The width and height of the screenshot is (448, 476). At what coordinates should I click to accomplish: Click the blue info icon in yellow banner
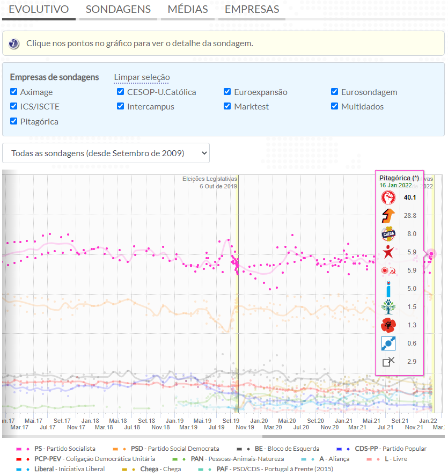click(x=14, y=43)
